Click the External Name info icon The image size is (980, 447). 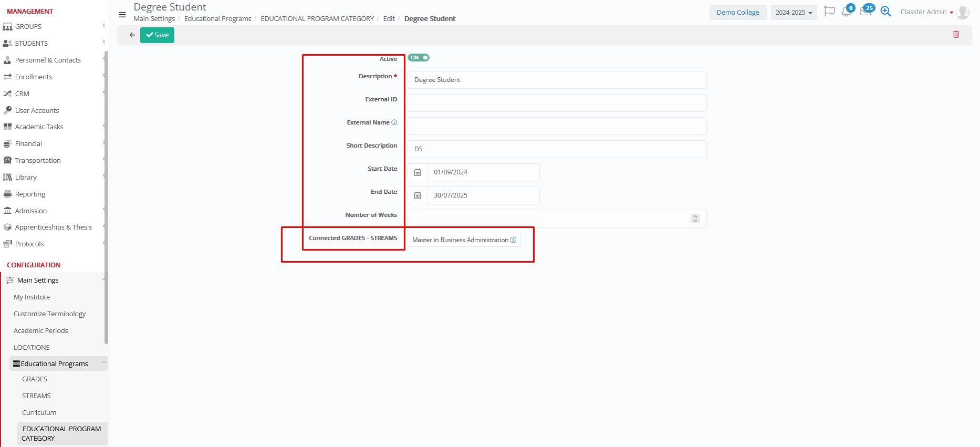click(x=394, y=122)
